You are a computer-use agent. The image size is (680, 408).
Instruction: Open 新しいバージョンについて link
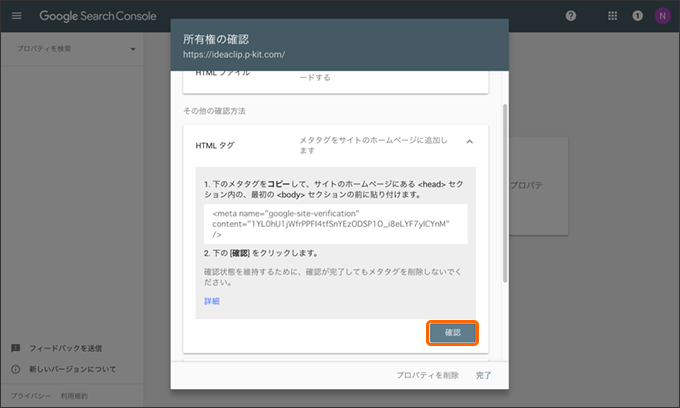tap(72, 369)
